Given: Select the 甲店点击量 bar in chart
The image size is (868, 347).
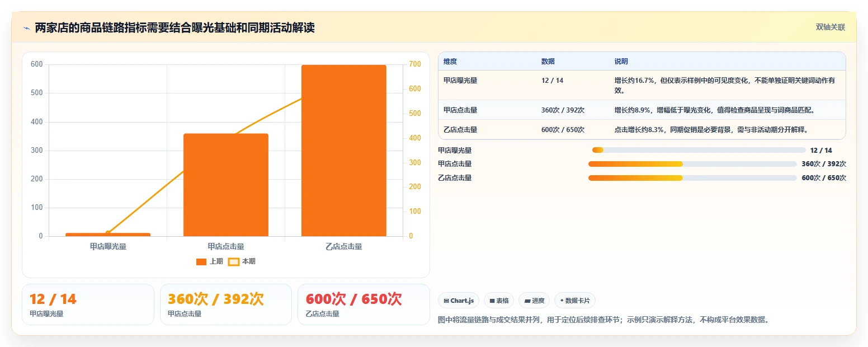Looking at the screenshot, I should (x=226, y=185).
